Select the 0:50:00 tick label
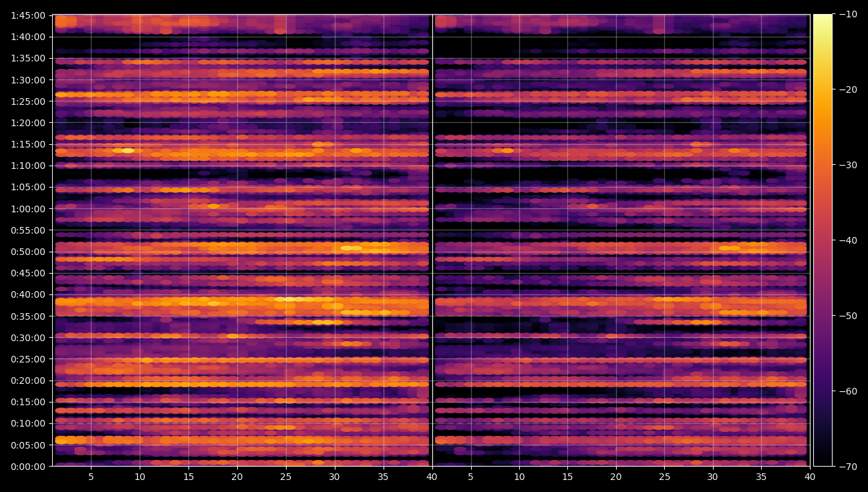 pyautogui.click(x=28, y=252)
